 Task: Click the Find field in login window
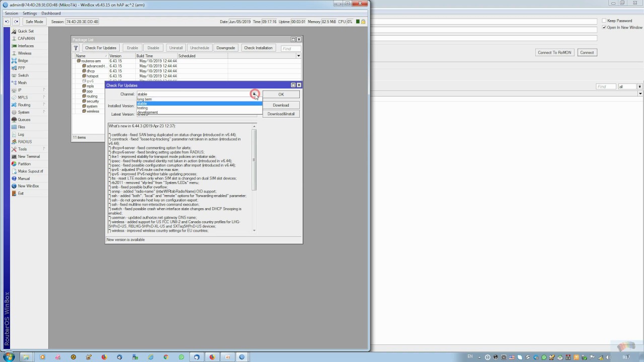point(606,86)
